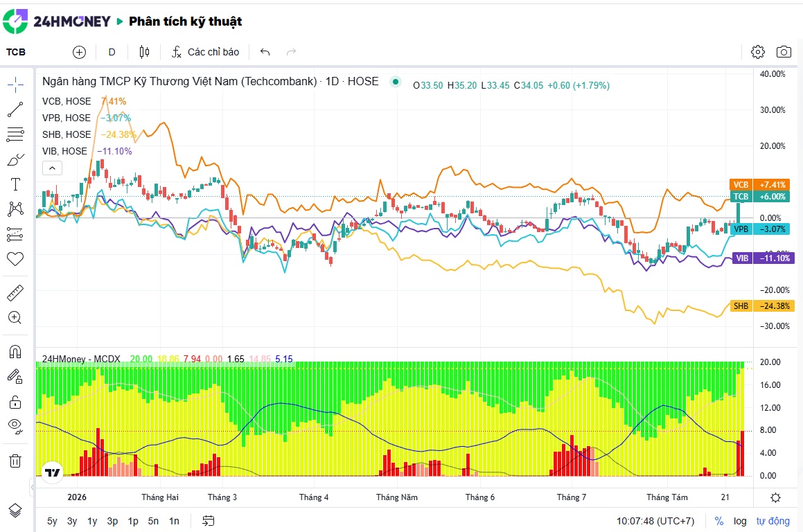Open the D interval dropdown
The width and height of the screenshot is (803, 532).
tap(112, 52)
